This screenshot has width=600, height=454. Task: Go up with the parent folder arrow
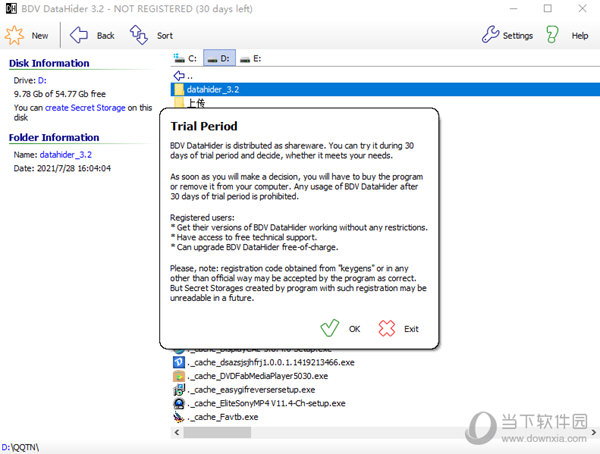pos(179,76)
